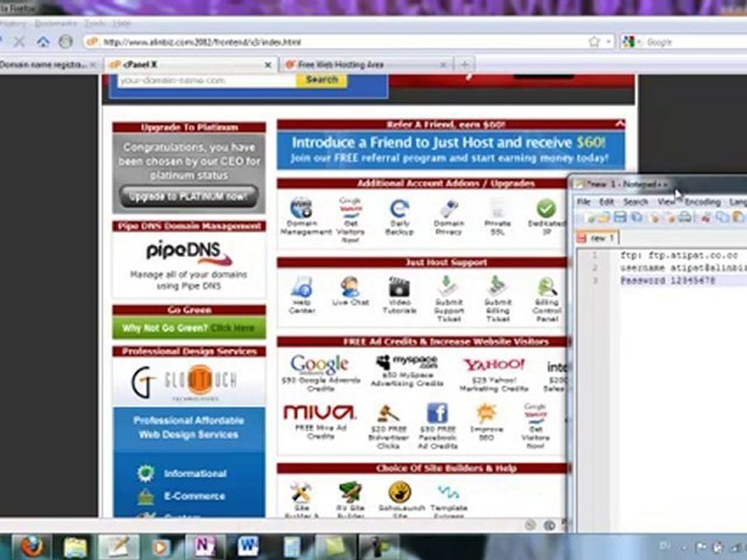Open the media player from the taskbar

pos(162,547)
